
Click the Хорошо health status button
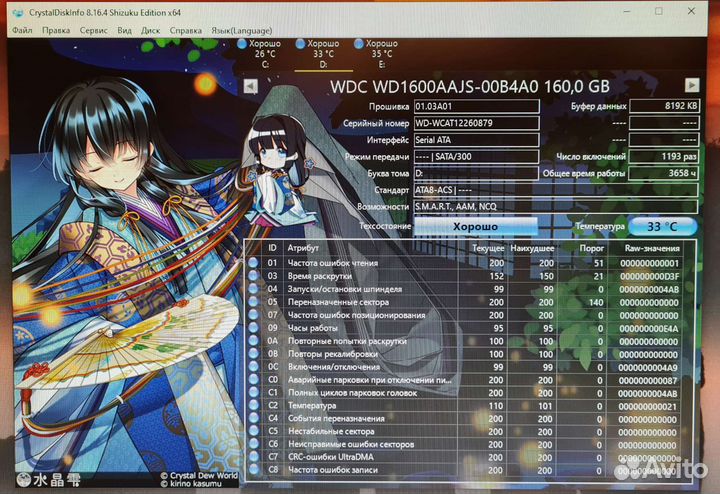coord(476,226)
